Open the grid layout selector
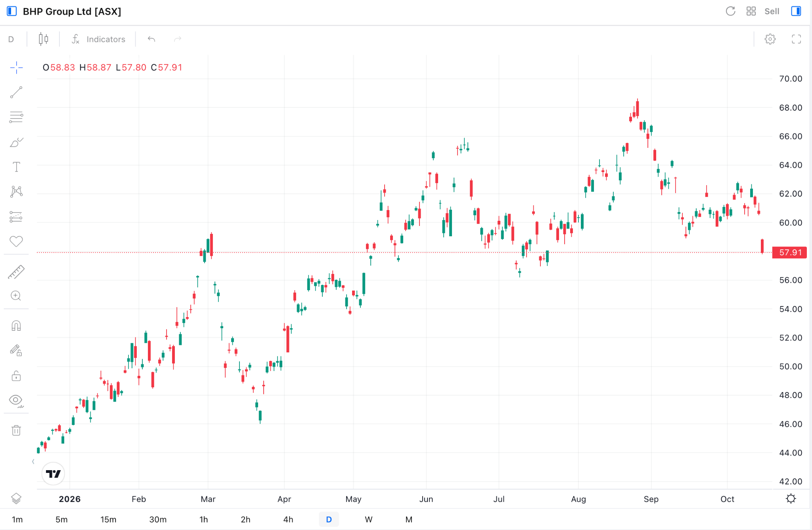This screenshot has height=530, width=812. pos(751,11)
